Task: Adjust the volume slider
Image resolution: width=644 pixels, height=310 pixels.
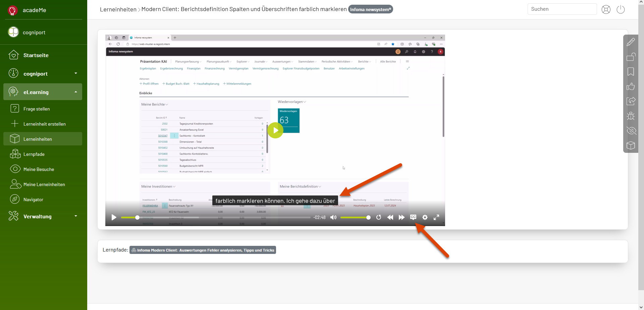Action: click(356, 218)
